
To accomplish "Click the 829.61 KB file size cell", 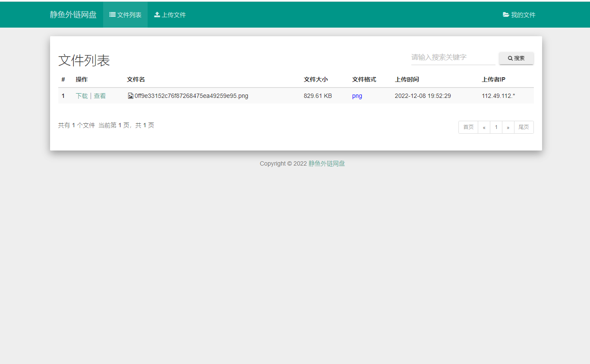I will 318,96.
